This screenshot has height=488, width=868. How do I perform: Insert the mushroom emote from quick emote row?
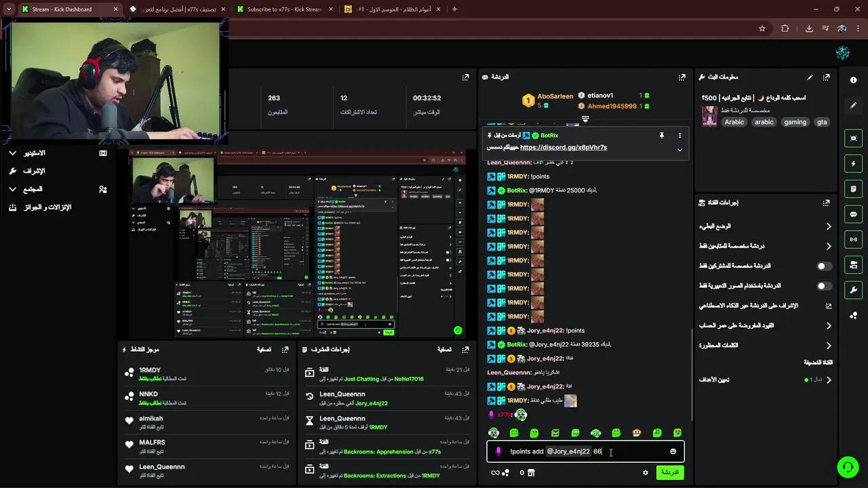pyautogui.click(x=637, y=432)
